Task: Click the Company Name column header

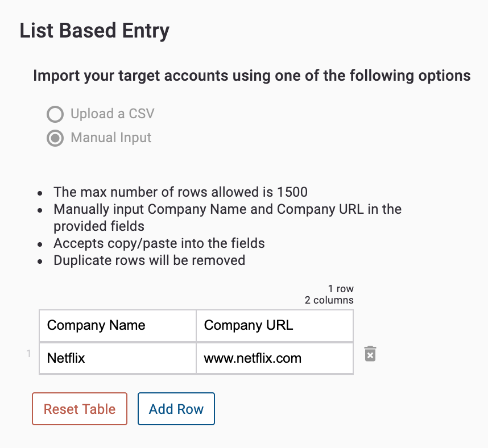Action: [118, 325]
